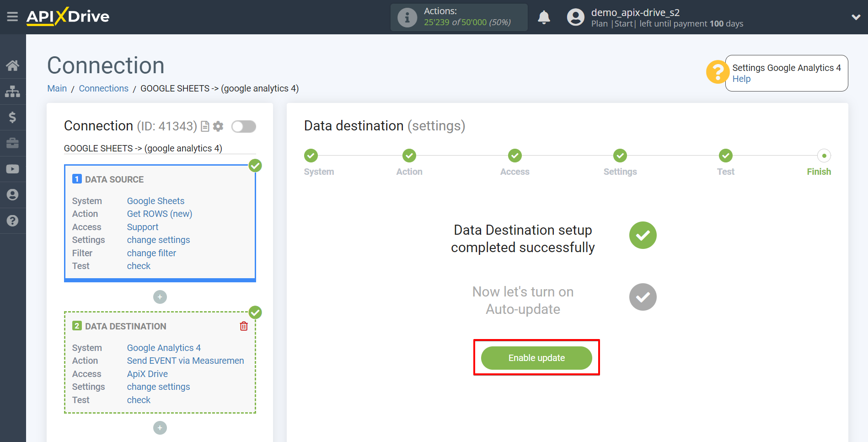Delete the Data Destination block via trash icon

tap(244, 326)
